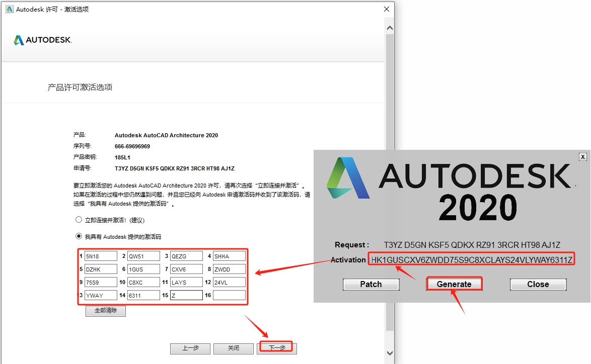The height and width of the screenshot is (364, 591).
Task: Click the 关闭 close button
Action: click(x=233, y=348)
